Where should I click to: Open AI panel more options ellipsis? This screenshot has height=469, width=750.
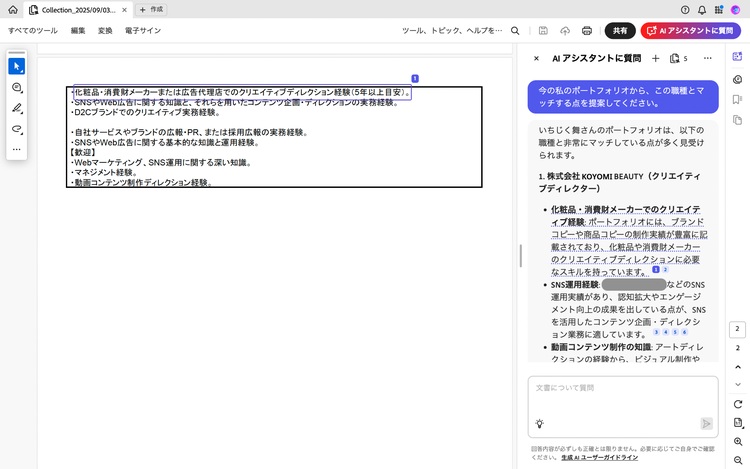click(x=708, y=59)
